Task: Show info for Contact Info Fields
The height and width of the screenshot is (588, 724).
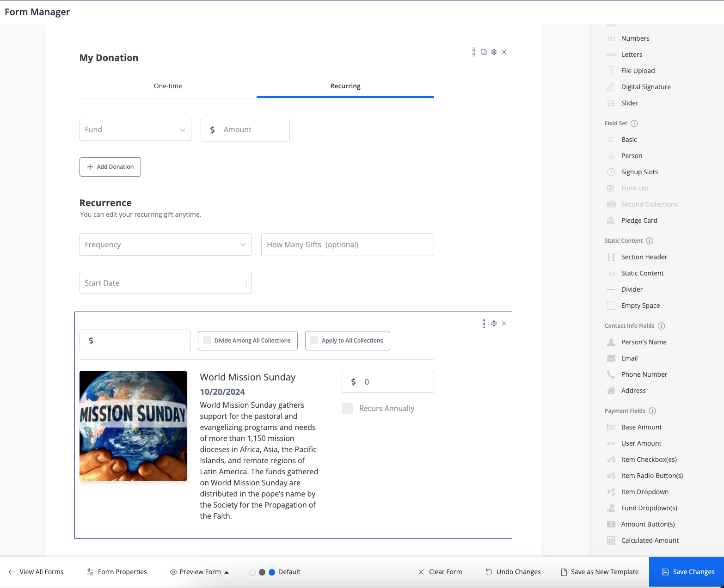Action: tap(662, 326)
